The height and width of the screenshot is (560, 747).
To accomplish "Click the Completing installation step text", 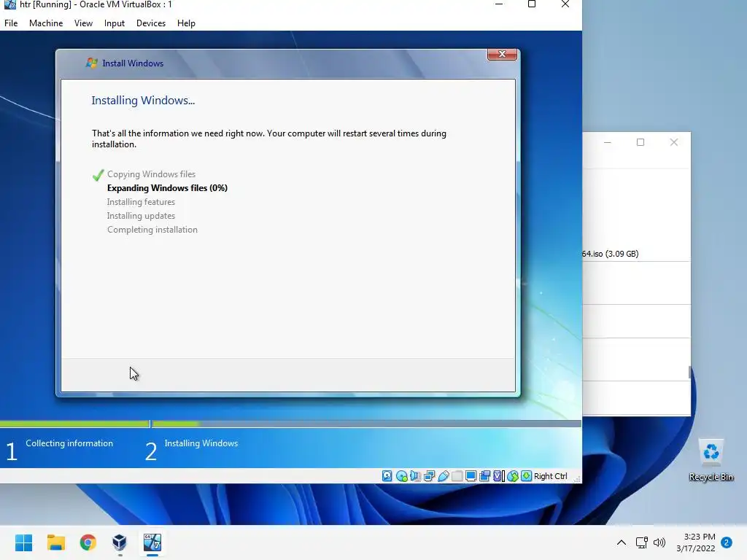I will [152, 230].
